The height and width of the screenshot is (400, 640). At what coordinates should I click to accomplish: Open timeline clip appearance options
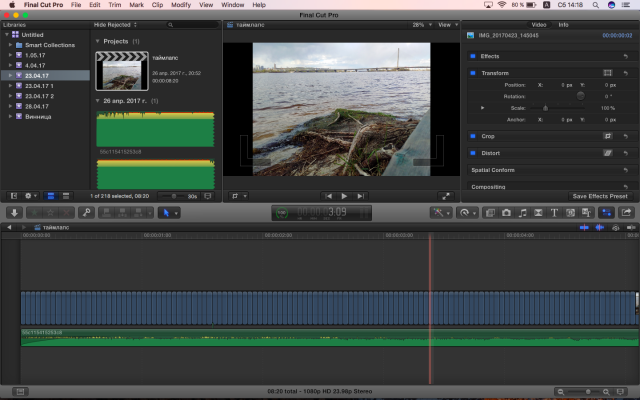click(620, 392)
